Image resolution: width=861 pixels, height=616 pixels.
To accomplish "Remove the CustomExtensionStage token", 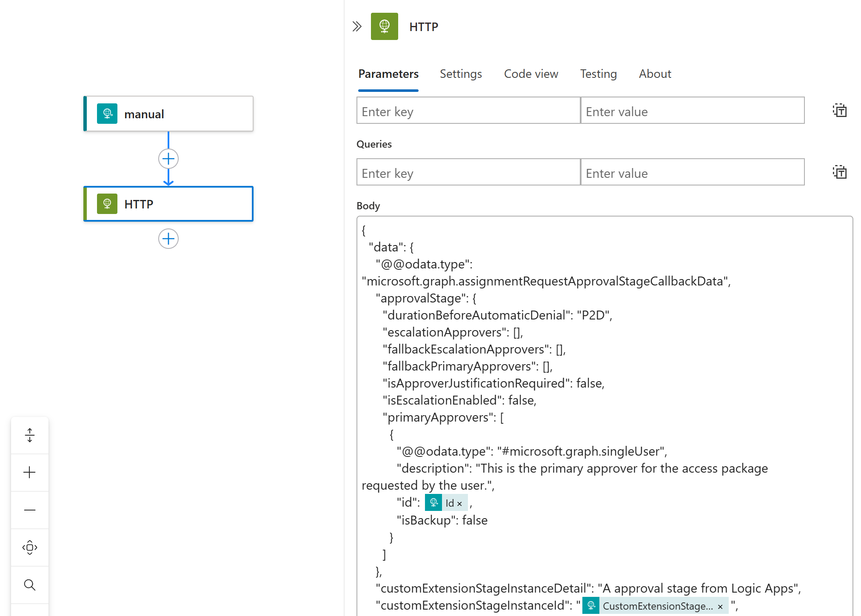I will (720, 607).
